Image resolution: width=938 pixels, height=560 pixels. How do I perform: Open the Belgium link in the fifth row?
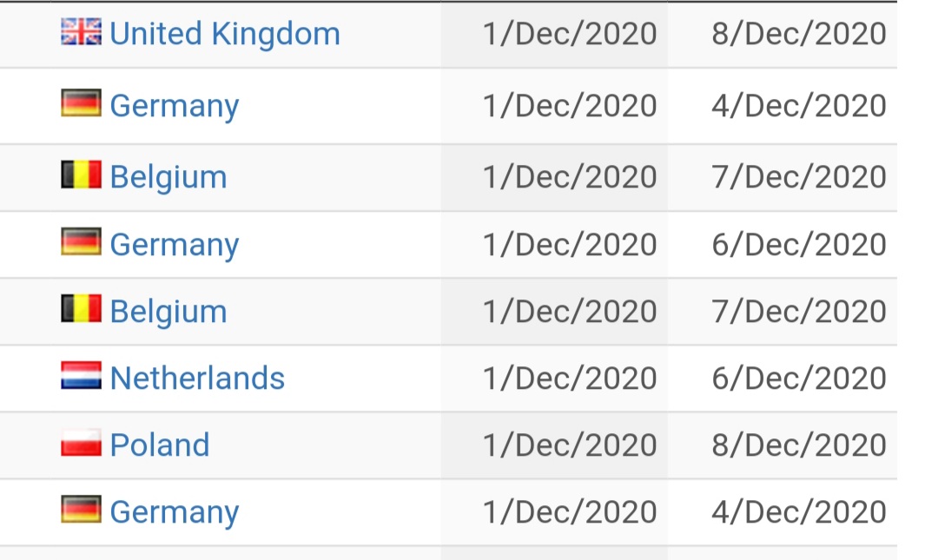coord(168,313)
